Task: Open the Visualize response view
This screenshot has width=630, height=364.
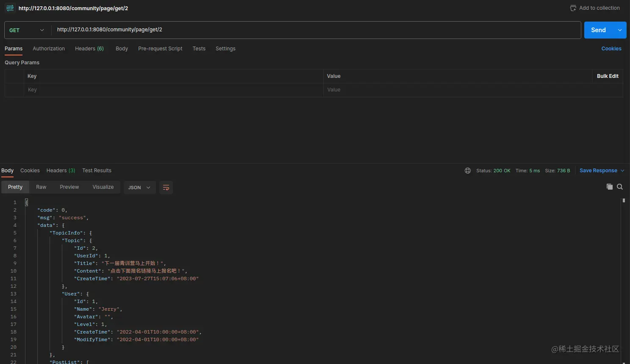Action: pos(103,187)
